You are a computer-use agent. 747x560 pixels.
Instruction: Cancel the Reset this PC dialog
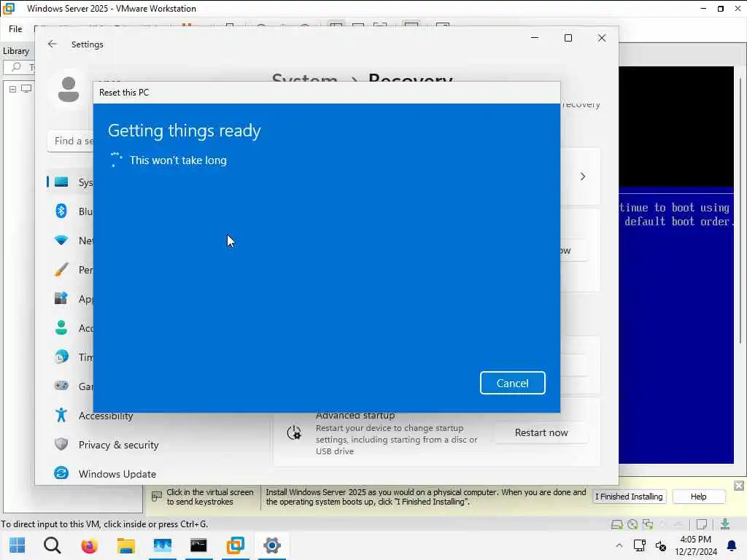point(512,383)
